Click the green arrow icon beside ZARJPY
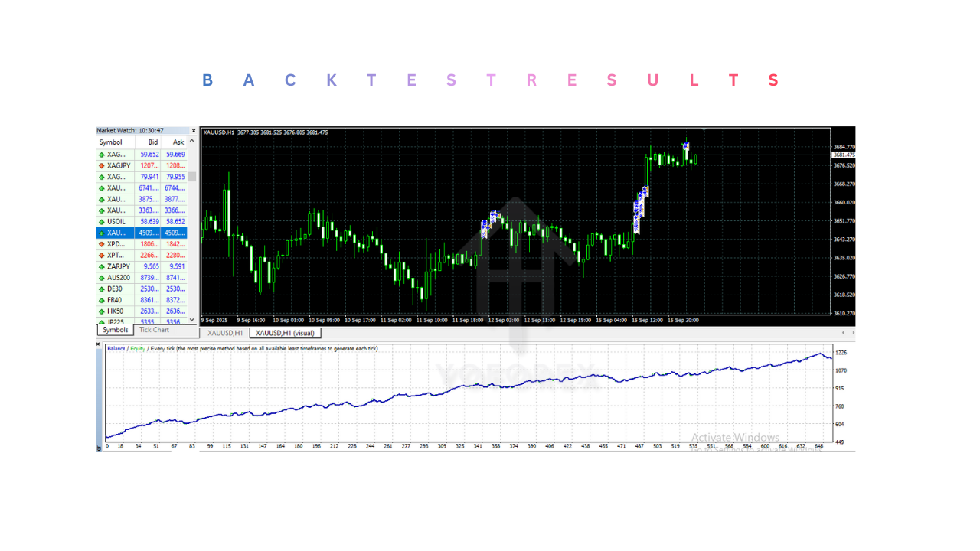 point(102,266)
